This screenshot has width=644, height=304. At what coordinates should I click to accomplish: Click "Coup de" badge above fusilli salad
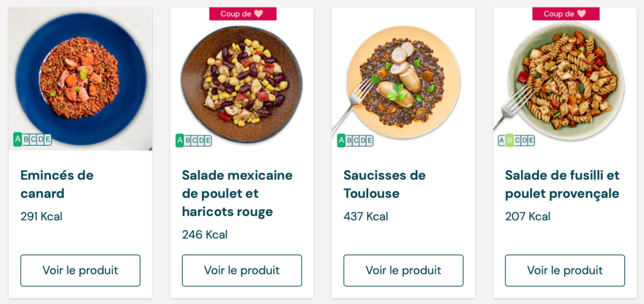(x=565, y=14)
